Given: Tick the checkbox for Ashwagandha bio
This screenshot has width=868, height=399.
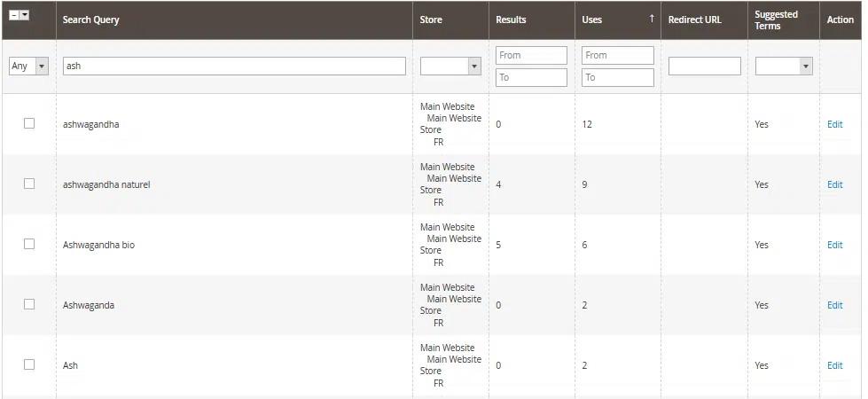Looking at the screenshot, I should (29, 244).
